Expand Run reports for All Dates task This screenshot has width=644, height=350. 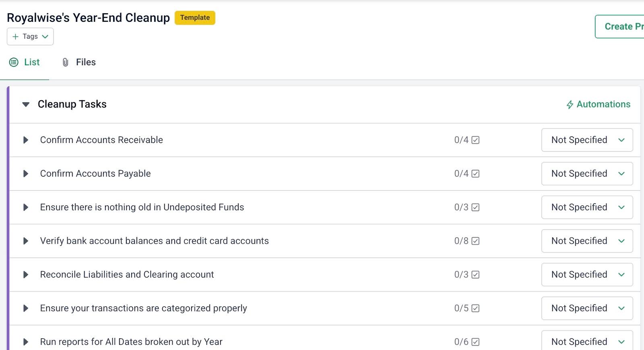point(26,342)
